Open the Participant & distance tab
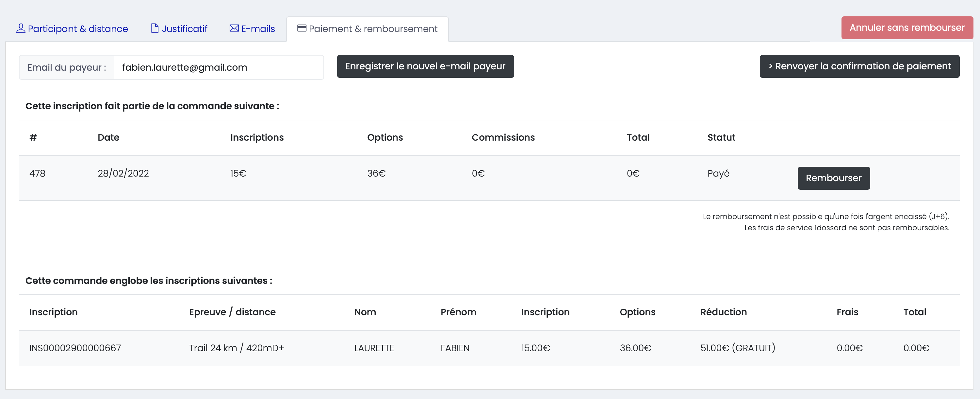 coord(78,29)
